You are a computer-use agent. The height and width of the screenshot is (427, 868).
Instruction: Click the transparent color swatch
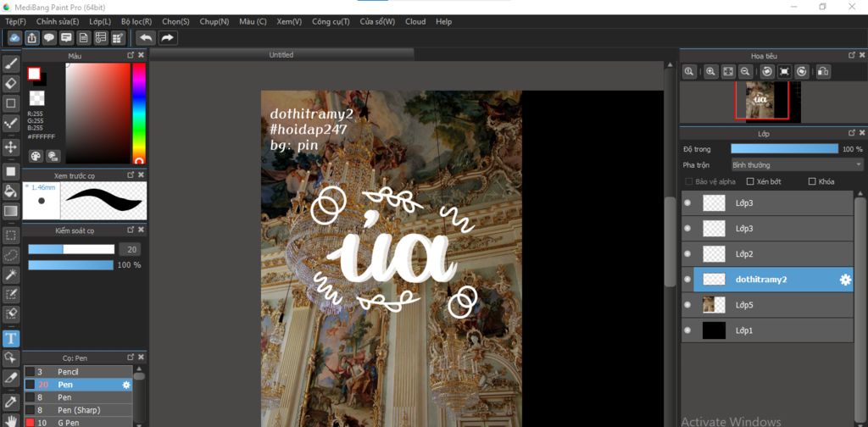[x=36, y=98]
